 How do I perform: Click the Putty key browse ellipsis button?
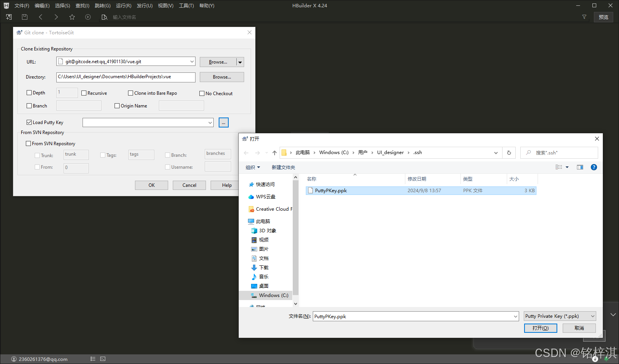coord(224,122)
